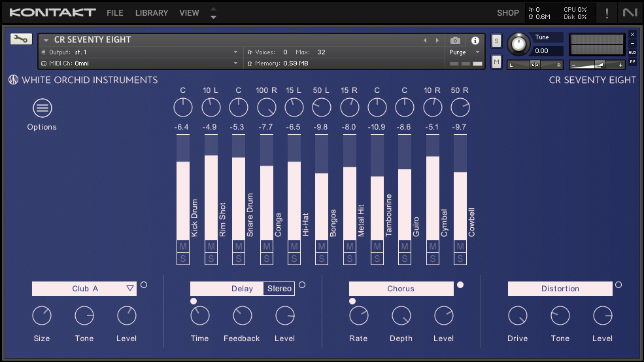The width and height of the screenshot is (644, 362).
Task: Open the Options hamburger menu icon
Action: tap(42, 108)
